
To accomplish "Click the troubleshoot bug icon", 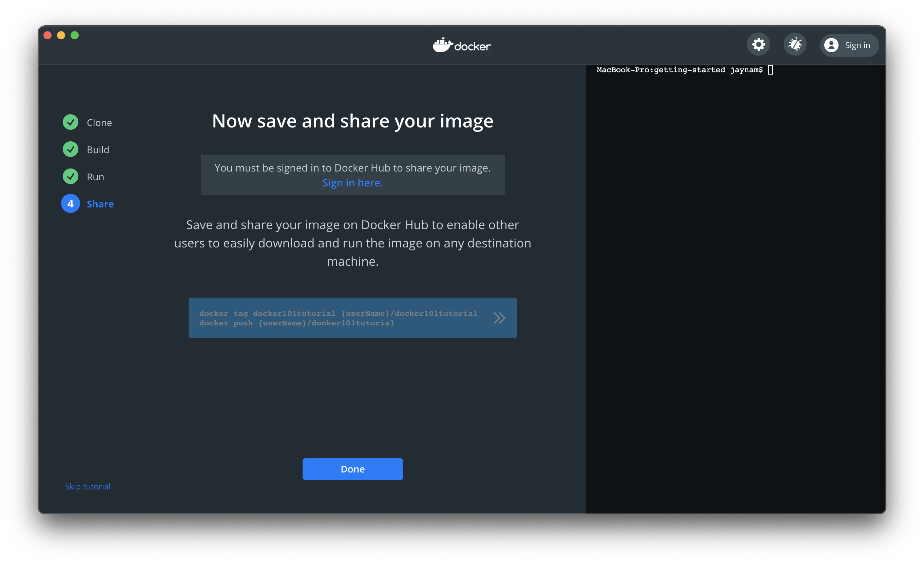I will [795, 45].
